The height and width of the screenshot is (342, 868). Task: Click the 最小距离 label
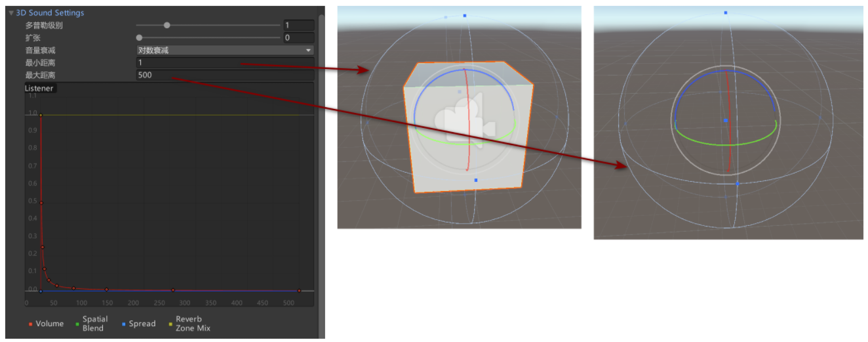[40, 62]
